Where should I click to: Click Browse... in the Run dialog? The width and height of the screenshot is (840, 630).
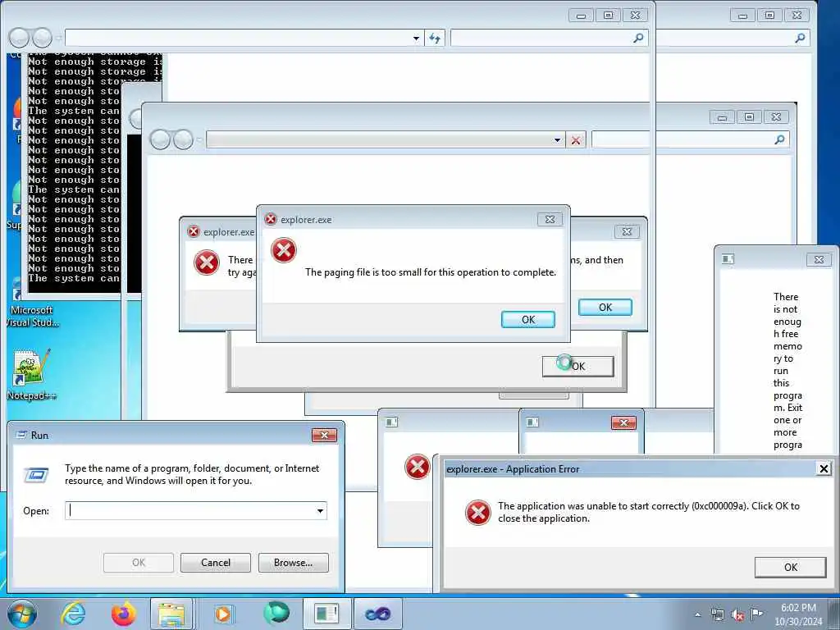293,563
